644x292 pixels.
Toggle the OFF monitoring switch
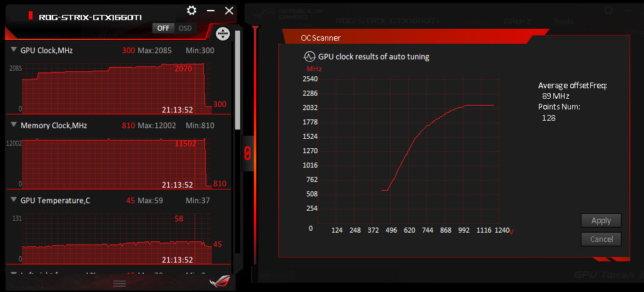tap(163, 28)
